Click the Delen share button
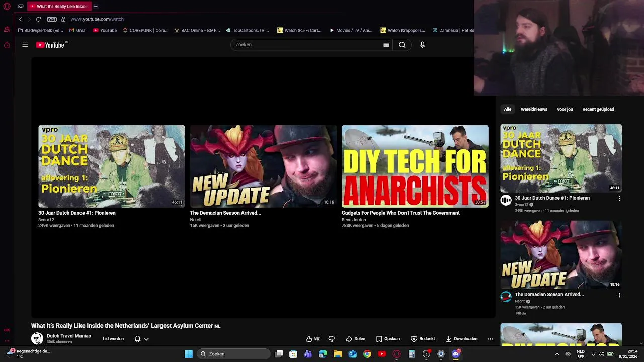Image resolution: width=644 pixels, height=362 pixels. pyautogui.click(x=355, y=339)
